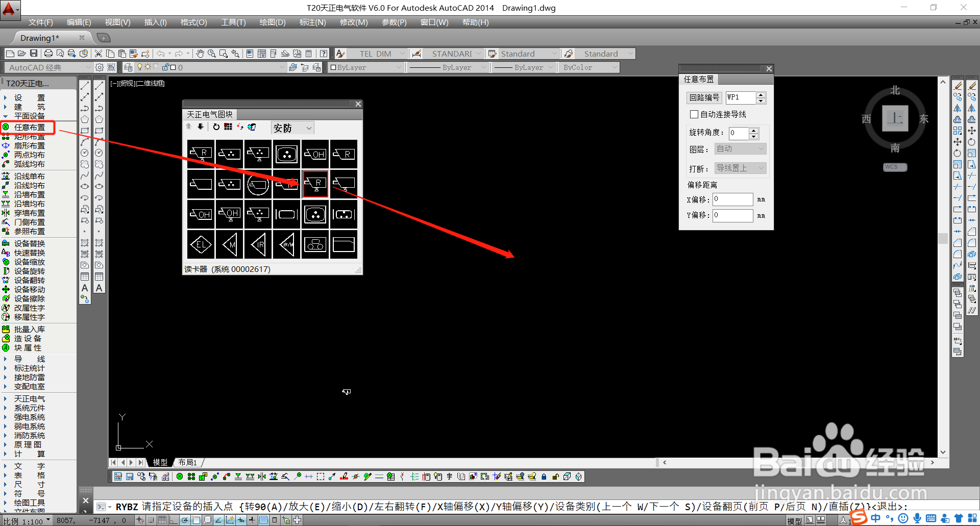Click 设备替换 in the side menu
980x526 pixels.
[x=30, y=244]
